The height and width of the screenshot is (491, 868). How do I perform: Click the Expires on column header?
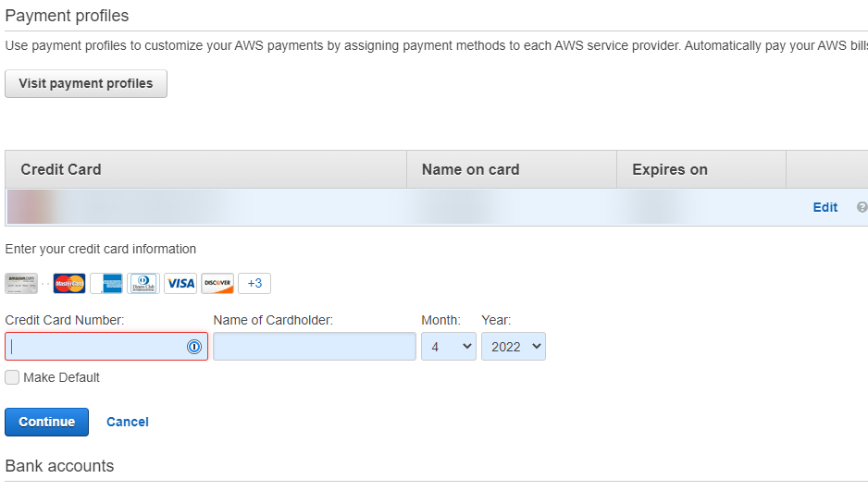[670, 169]
